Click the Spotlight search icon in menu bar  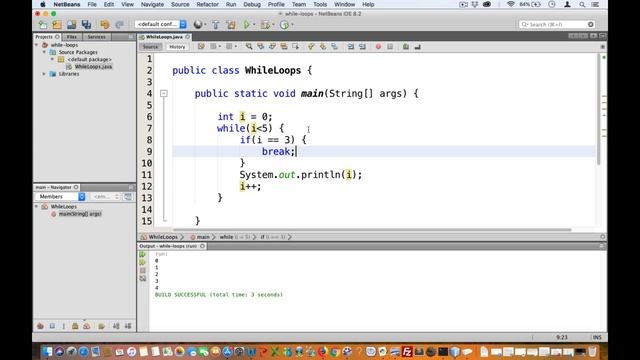pos(582,4)
